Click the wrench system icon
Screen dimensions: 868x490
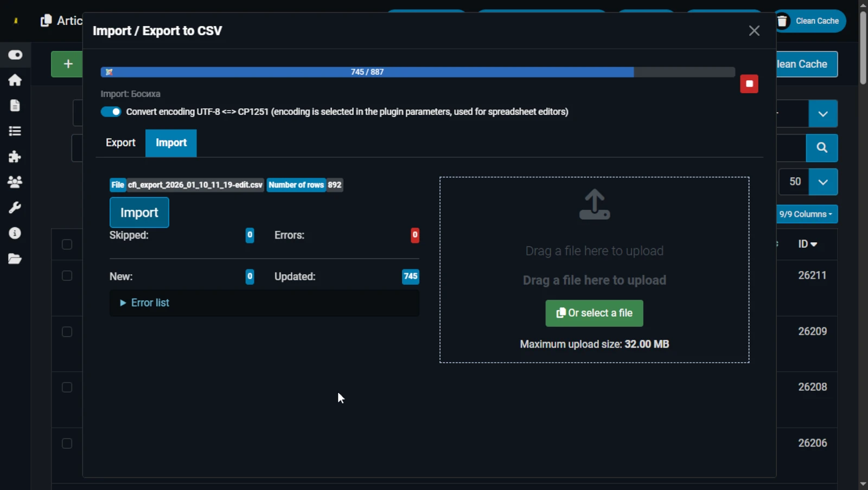click(15, 208)
